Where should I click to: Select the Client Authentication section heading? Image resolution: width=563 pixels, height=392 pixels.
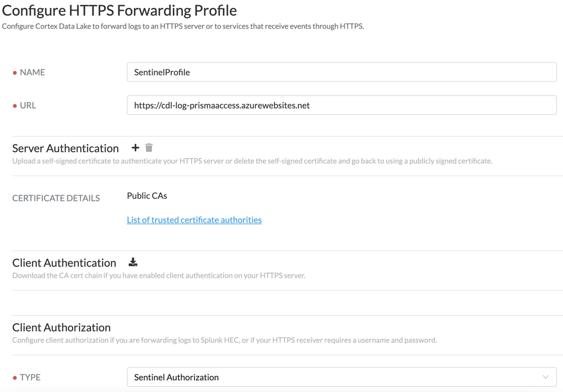(x=64, y=263)
